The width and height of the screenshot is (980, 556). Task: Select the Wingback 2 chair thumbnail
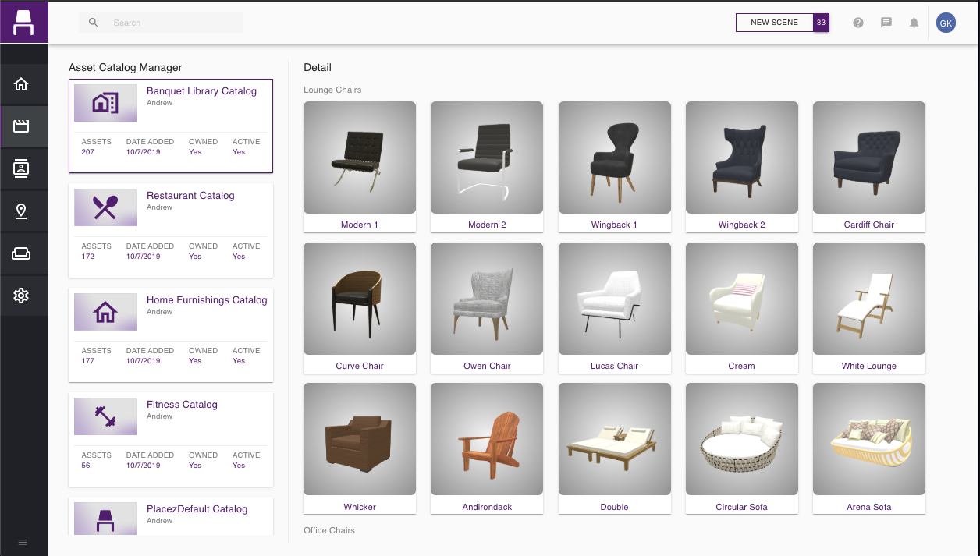click(742, 158)
